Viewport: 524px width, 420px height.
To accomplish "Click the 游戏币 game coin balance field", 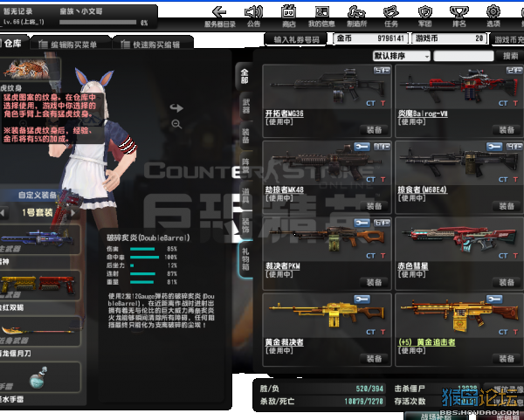I will click(x=450, y=38).
